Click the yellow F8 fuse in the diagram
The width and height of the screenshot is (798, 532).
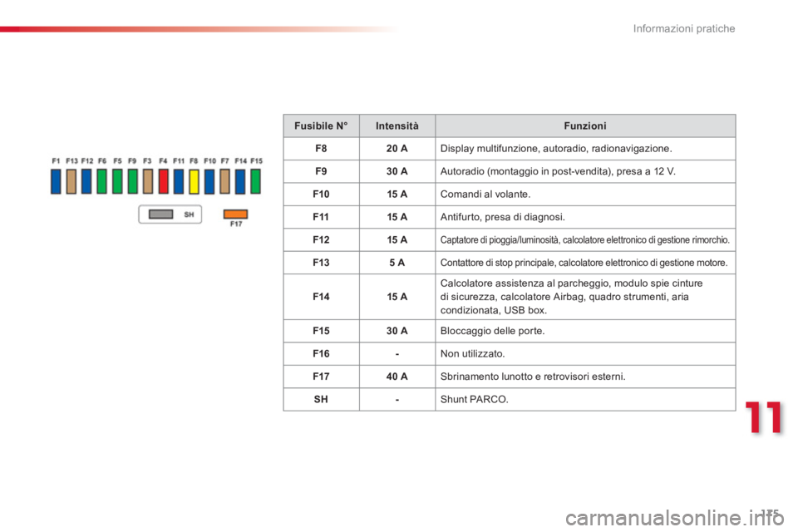[194, 181]
